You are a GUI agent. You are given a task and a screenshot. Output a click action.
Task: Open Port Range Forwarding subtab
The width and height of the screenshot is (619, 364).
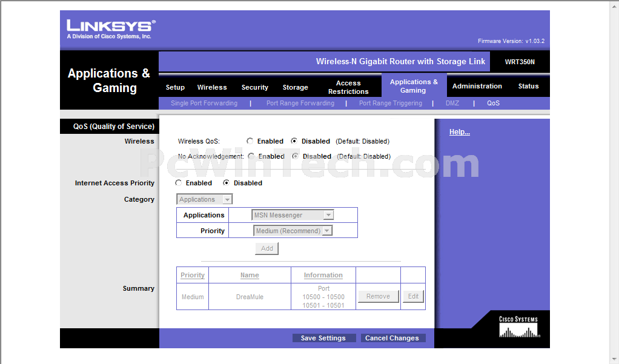[x=300, y=103]
